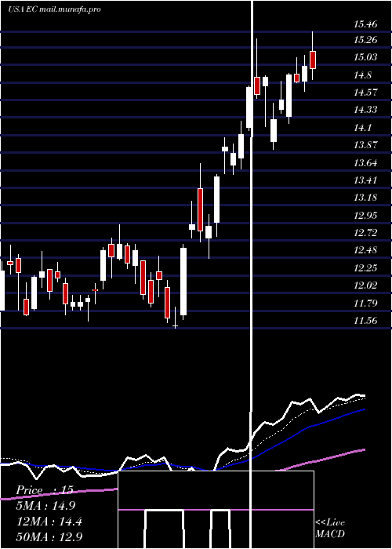This screenshot has height=549, width=392.
Task: Click the 15.03 price axis label
Action: pyautogui.click(x=365, y=56)
